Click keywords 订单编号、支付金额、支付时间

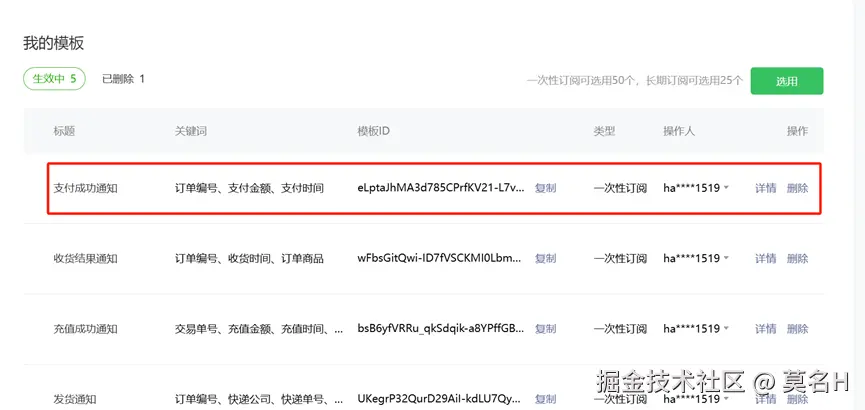tap(249, 188)
